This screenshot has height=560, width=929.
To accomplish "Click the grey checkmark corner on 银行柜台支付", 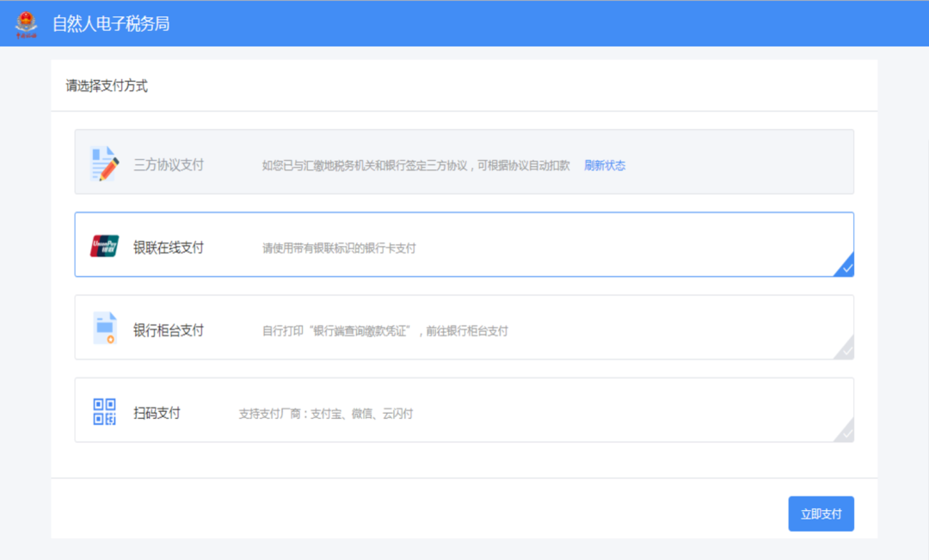I will coord(846,349).
